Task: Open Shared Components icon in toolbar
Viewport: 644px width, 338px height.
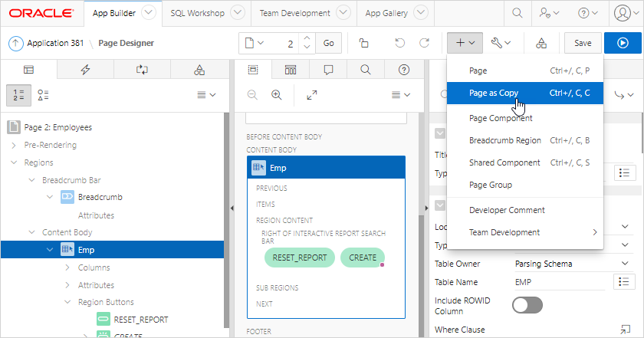Action: click(x=541, y=43)
